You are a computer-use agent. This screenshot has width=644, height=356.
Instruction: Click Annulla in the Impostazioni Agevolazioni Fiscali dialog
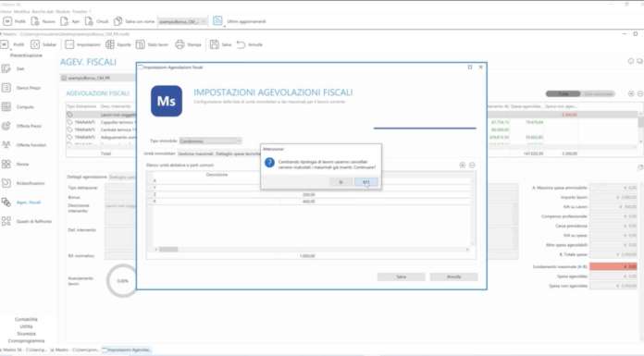(x=453, y=276)
